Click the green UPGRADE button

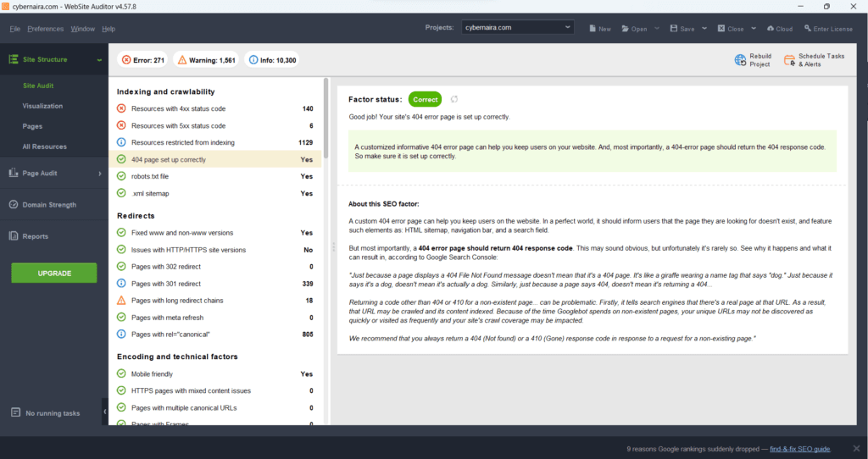(x=54, y=274)
